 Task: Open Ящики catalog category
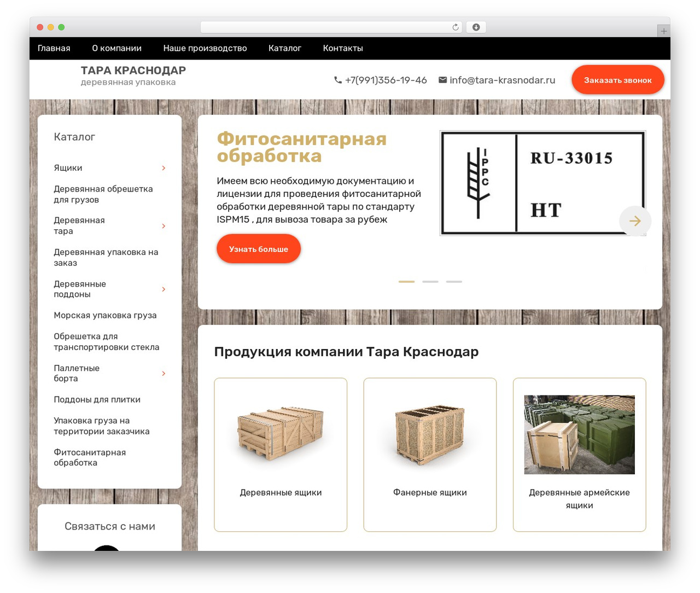pyautogui.click(x=68, y=168)
